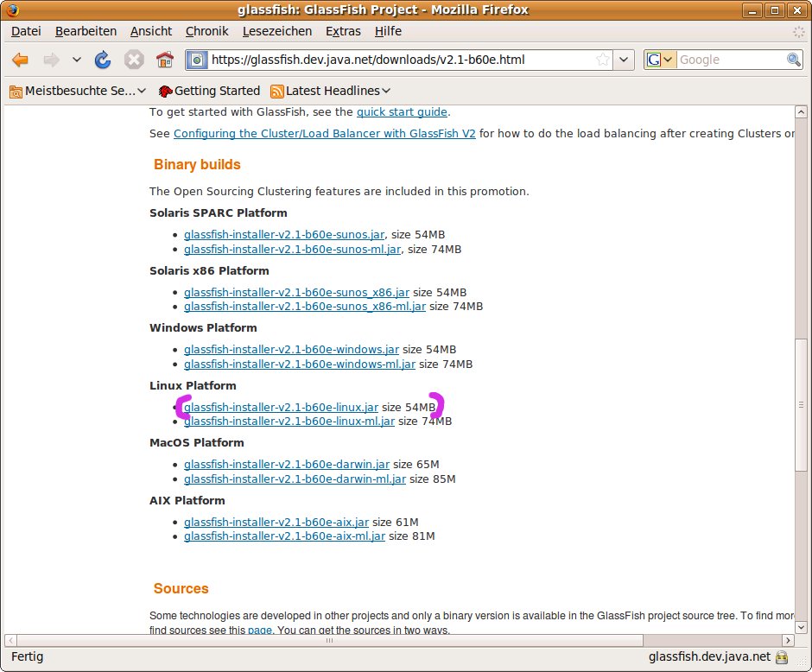Click the padlock security icon in status bar
This screenshot has width=812, height=672.
click(x=782, y=657)
